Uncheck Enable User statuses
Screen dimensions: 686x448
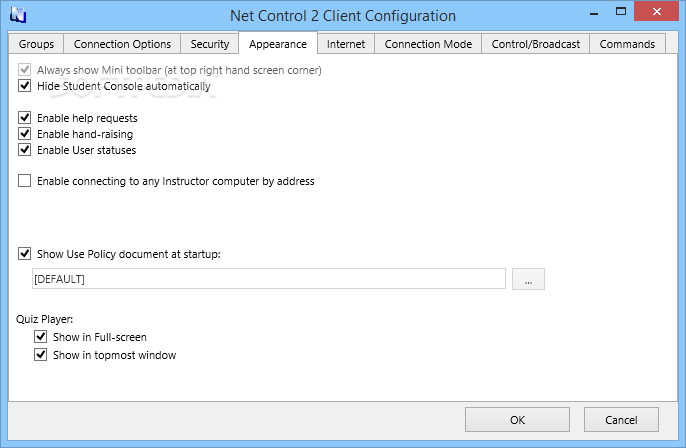tap(24, 150)
